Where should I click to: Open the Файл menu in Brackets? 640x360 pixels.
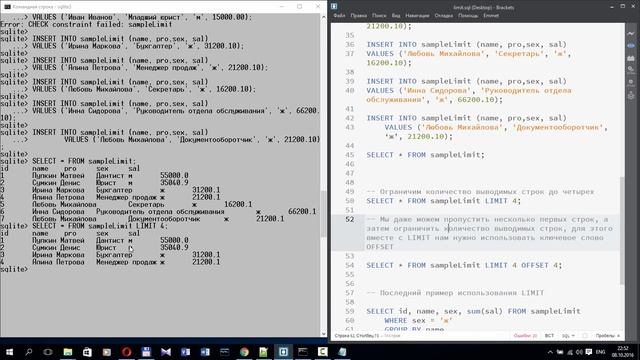[339, 16]
